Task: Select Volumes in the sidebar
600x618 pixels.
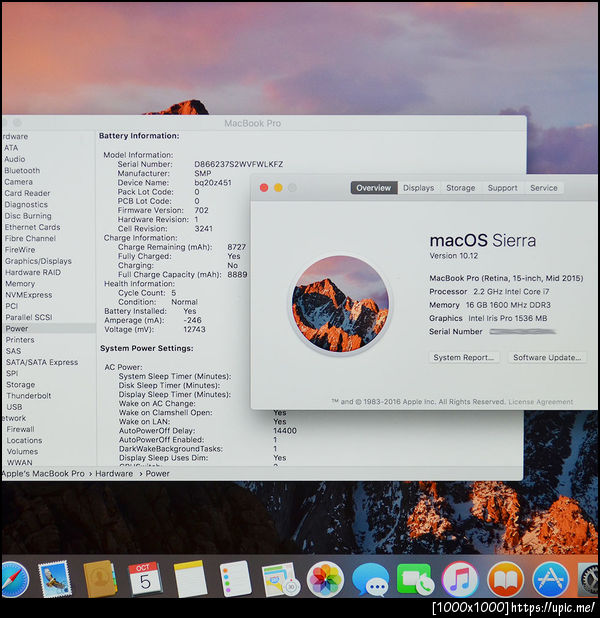Action: (x=22, y=452)
